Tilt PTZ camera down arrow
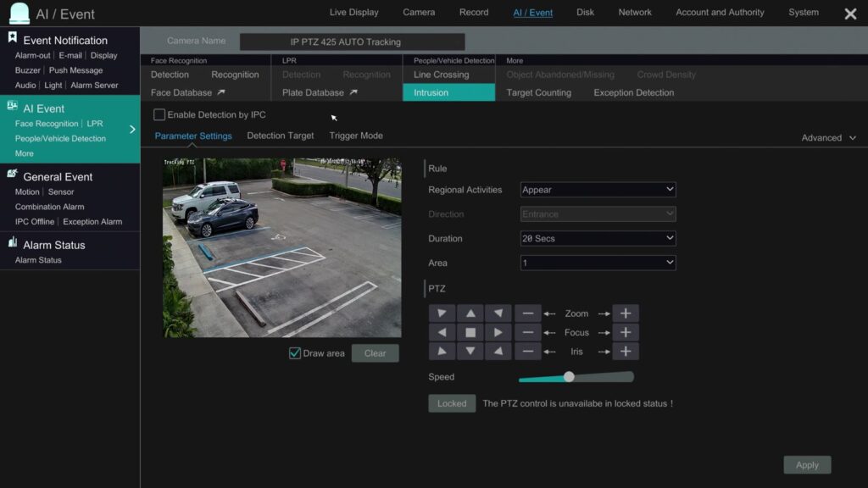The height and width of the screenshot is (488, 868). [470, 352]
